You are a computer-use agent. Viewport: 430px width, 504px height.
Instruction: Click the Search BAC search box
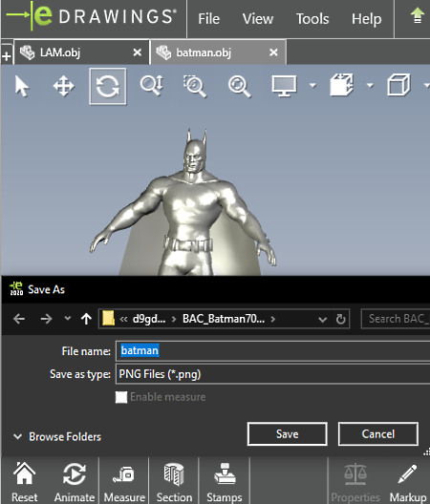pos(396,319)
